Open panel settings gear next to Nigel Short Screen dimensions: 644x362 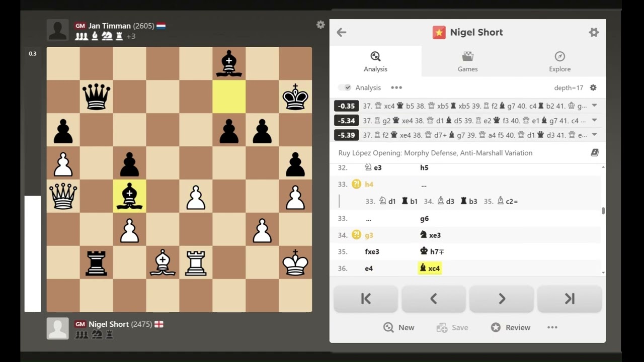point(594,32)
